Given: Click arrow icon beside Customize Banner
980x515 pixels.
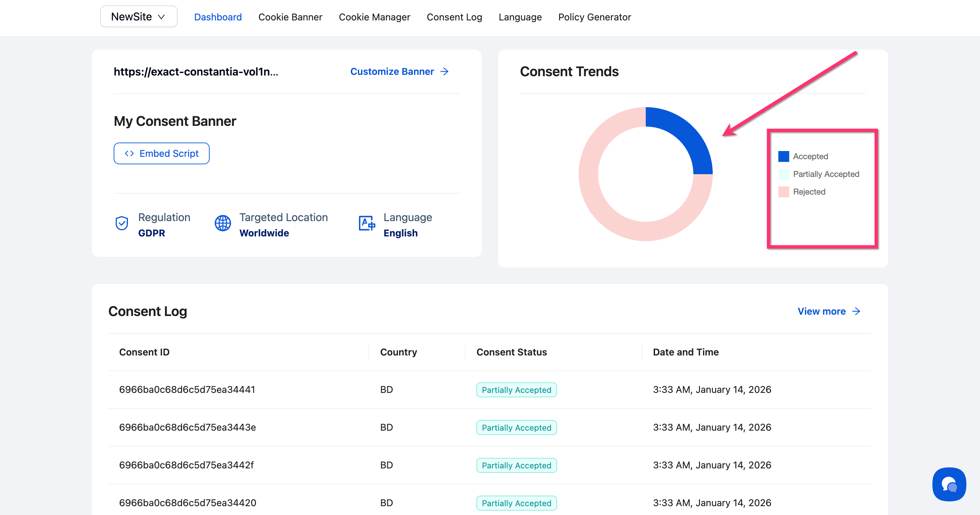Looking at the screenshot, I should click(444, 71).
